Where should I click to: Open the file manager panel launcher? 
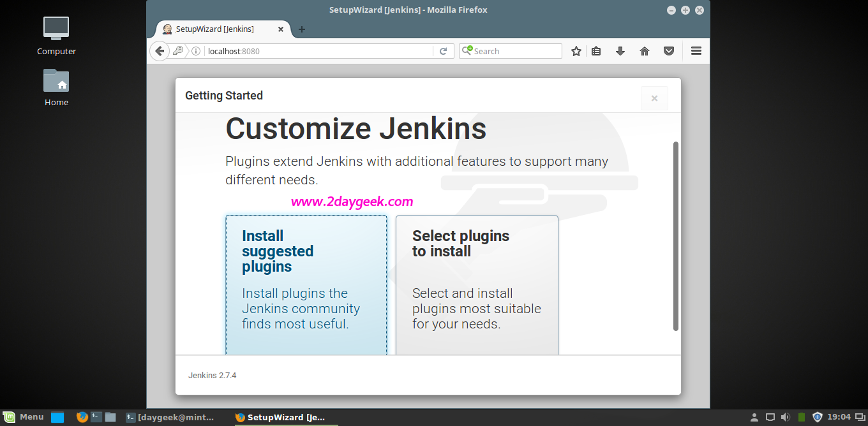point(110,417)
